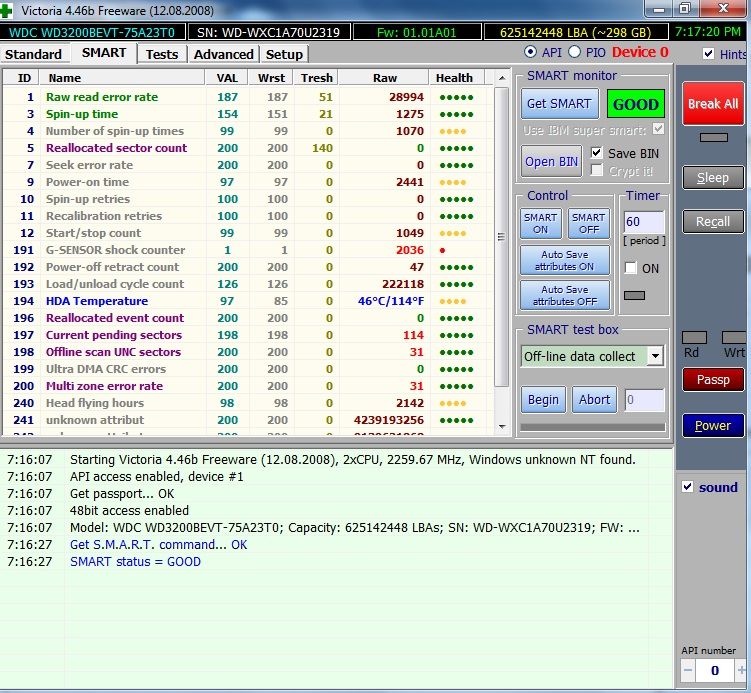This screenshot has height=693, width=751.
Task: Click the Recall button
Action: 713,222
